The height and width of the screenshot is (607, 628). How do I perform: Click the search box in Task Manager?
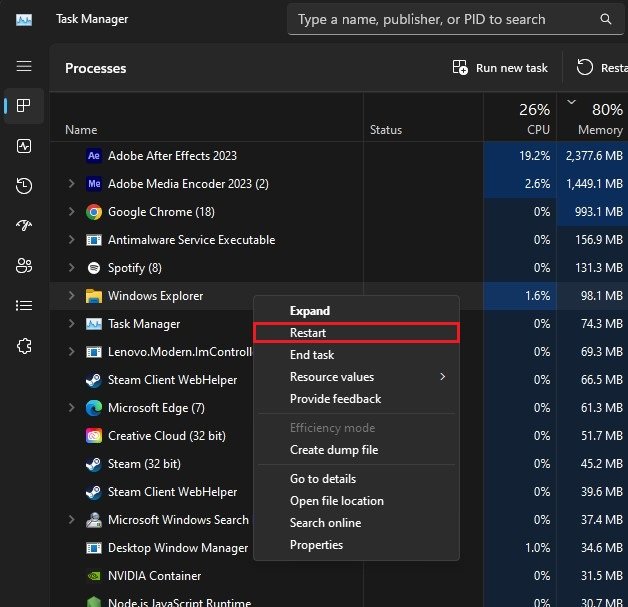pyautogui.click(x=445, y=19)
